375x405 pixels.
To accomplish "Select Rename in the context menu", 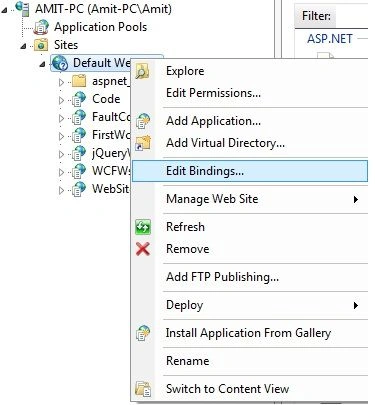I will coord(250,361).
